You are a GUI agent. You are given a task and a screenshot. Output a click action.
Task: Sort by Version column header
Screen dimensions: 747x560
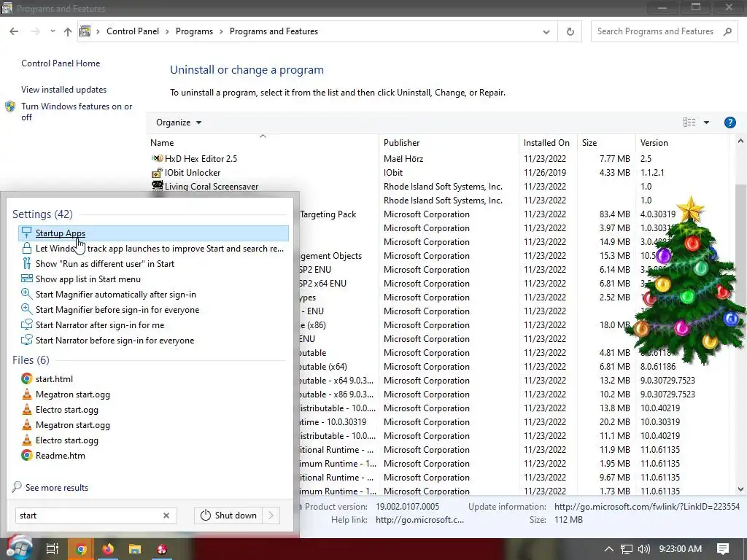(x=682, y=143)
